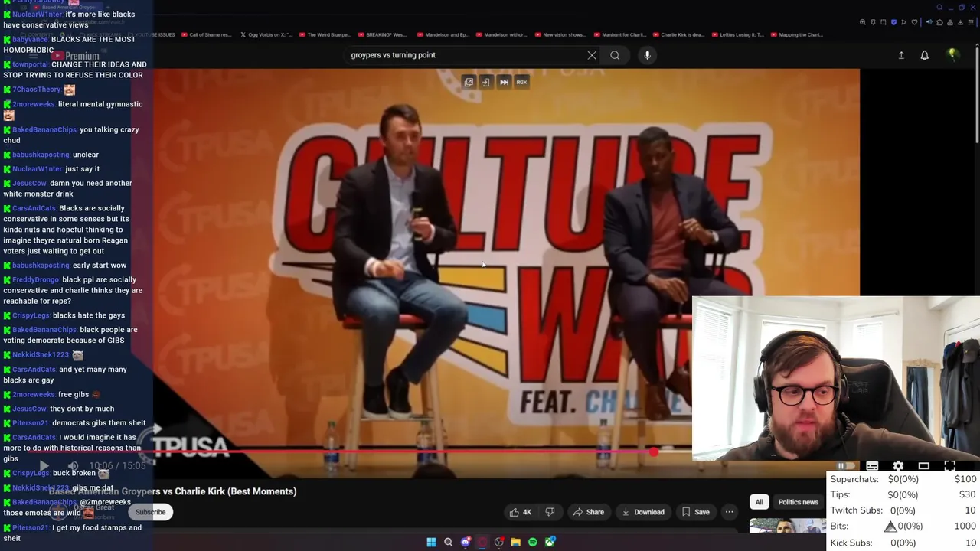The height and width of the screenshot is (551, 980).
Task: Click the RGX overlay button on video
Action: pos(521,82)
